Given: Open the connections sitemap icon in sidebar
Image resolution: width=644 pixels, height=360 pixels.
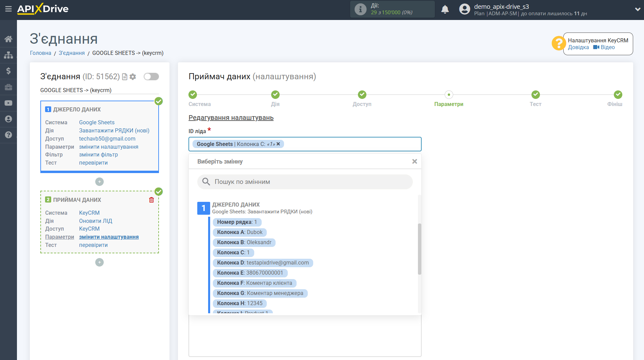Looking at the screenshot, I should click(x=8, y=55).
